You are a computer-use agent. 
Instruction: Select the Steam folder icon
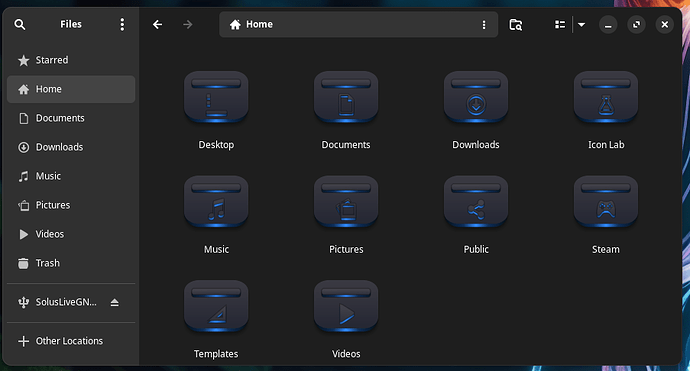[x=606, y=202]
